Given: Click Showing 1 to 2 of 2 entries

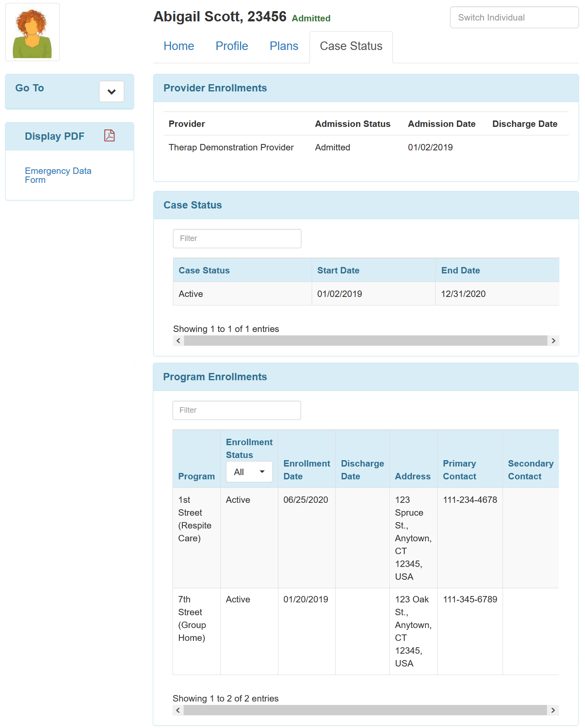Looking at the screenshot, I should [225, 699].
